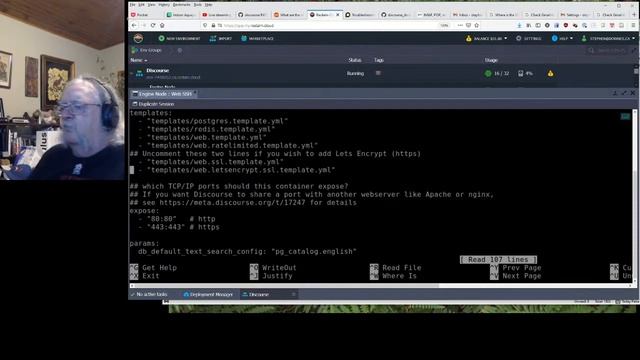Expand the Balance dropdown
This screenshot has height=360, width=640.
tap(487, 38)
